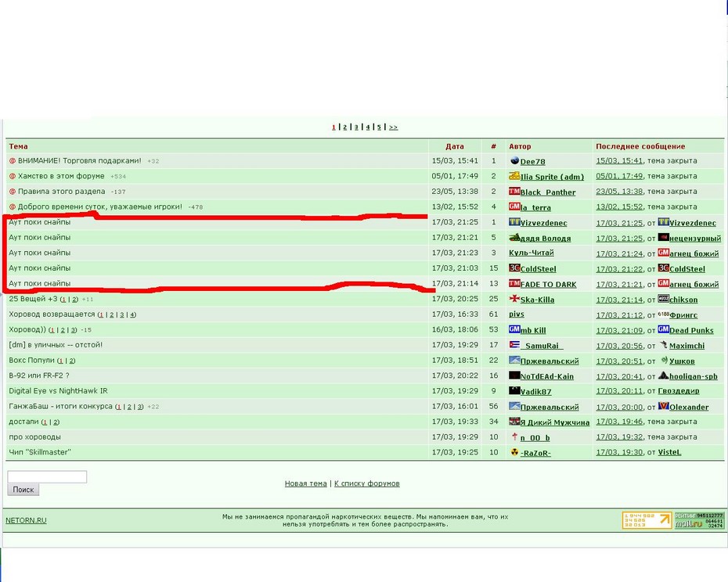Click the >> next pages link
The image size is (728, 582).
click(393, 128)
